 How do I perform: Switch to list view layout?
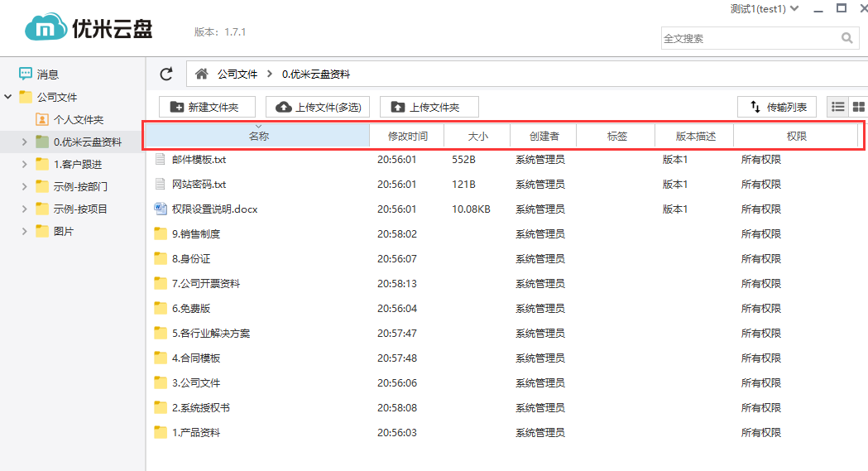click(x=838, y=107)
